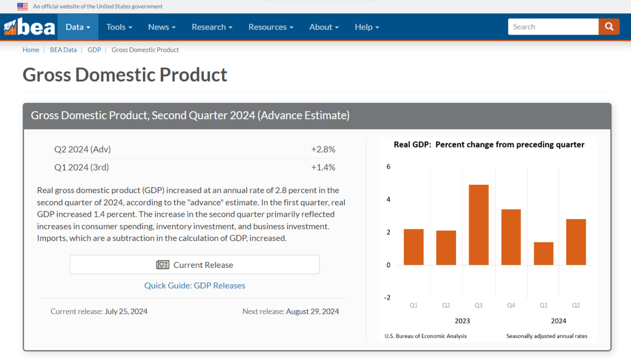The height and width of the screenshot is (364, 631).
Task: Go to Home breadcrumb link
Action: 31,50
